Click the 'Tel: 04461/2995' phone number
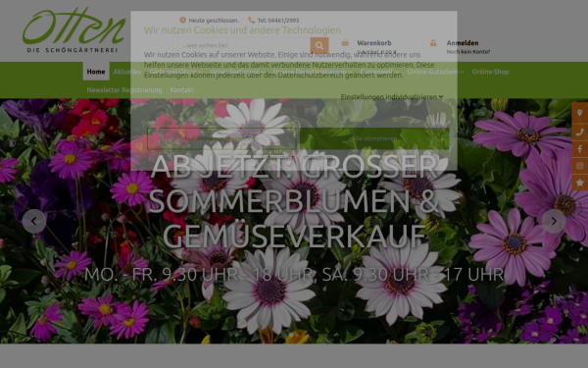588x368 pixels. click(278, 21)
